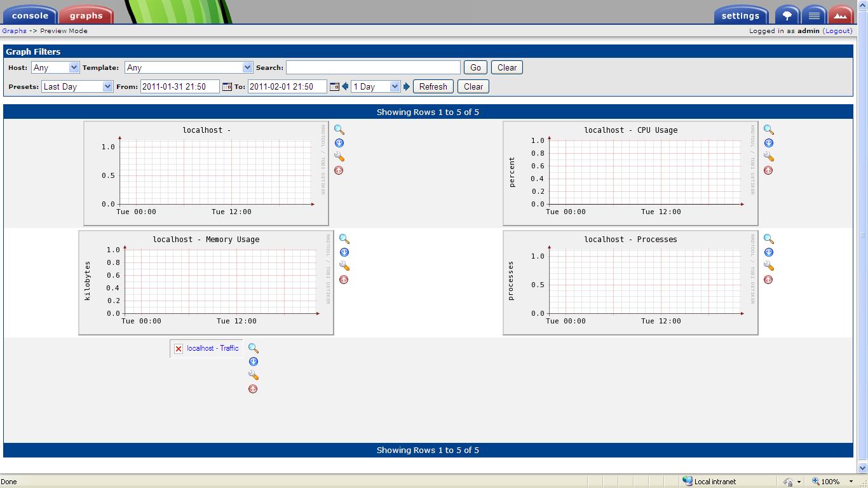
Task: Open wrench properties for CPU Usage graph
Action: 769,157
